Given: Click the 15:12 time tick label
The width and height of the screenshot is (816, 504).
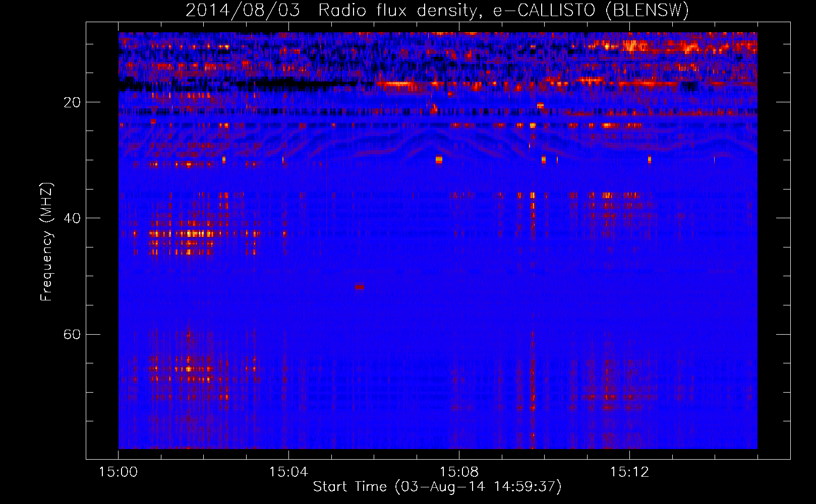Looking at the screenshot, I should pos(629,472).
